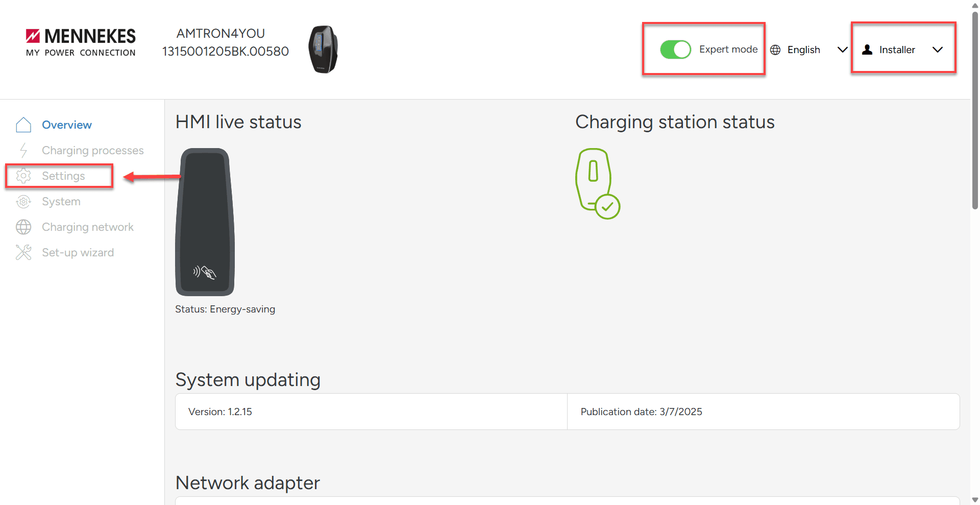Click the MENNEKES logo
Screen dimensions: 980x505
[x=81, y=42]
